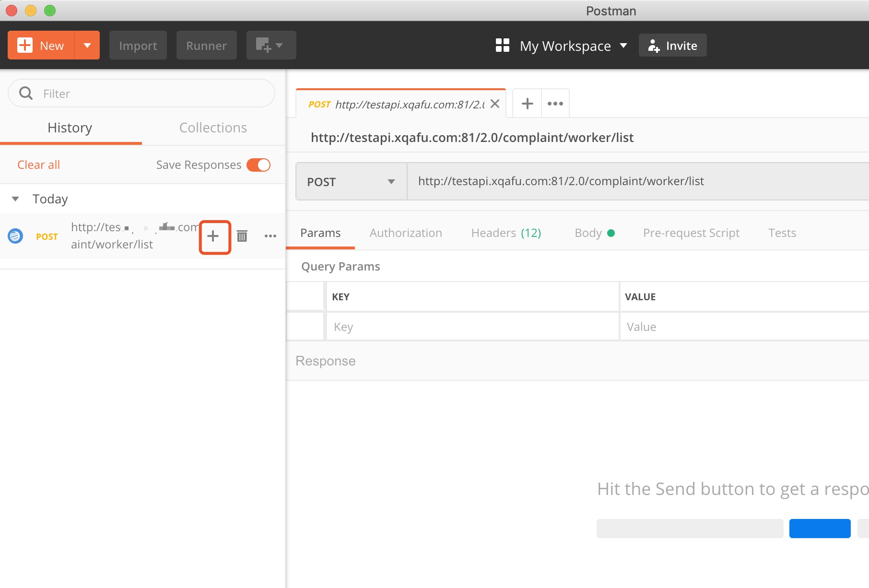Screen dimensions: 869x588
Task: Launch the collection Runner
Action: coord(206,46)
